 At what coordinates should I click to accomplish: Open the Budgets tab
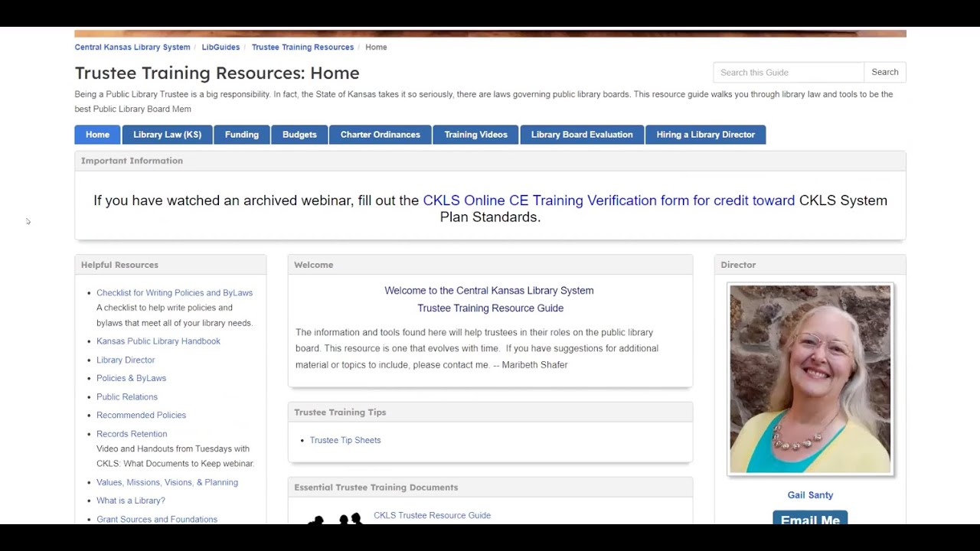[299, 135]
